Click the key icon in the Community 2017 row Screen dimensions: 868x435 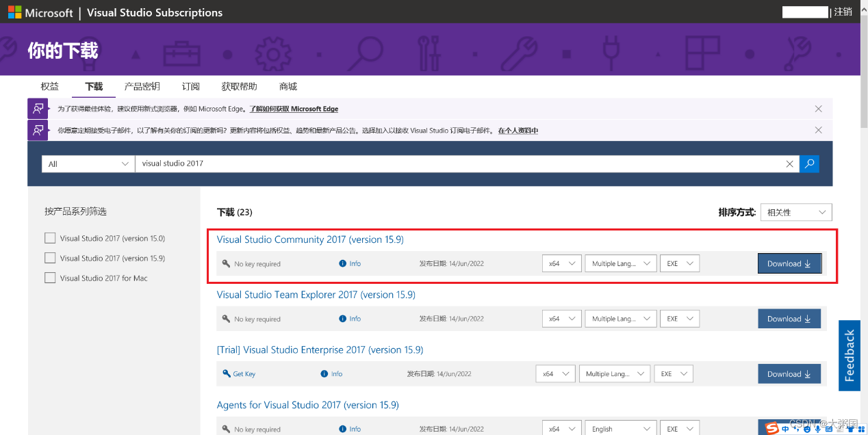coord(227,263)
